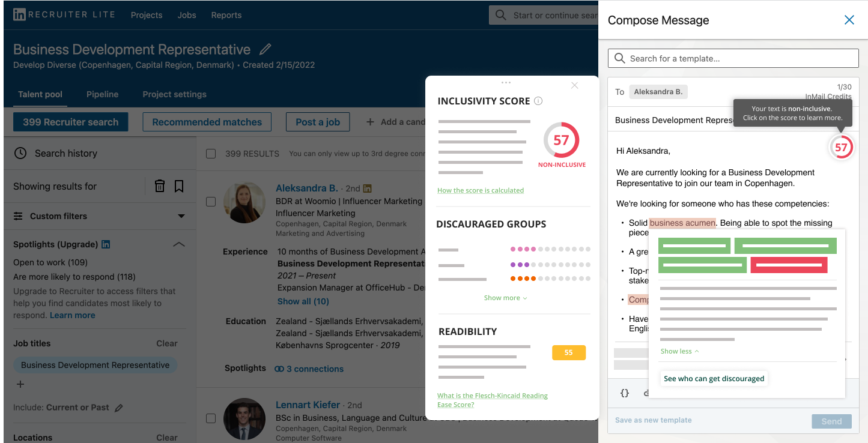Click the Aleksandra B. recipient chip
Viewport: 868px width, 443px height.
(x=658, y=92)
